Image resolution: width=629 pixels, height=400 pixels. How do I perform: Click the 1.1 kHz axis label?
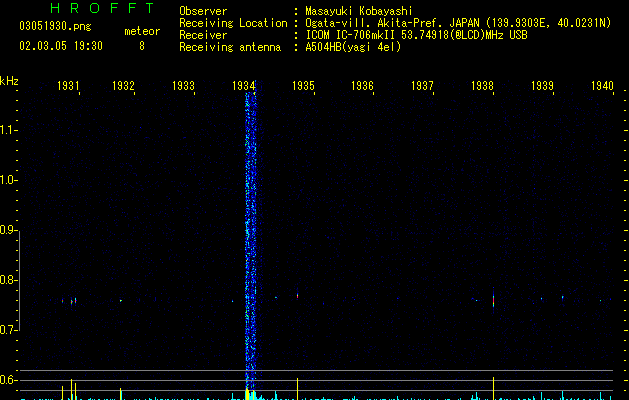click(x=8, y=130)
